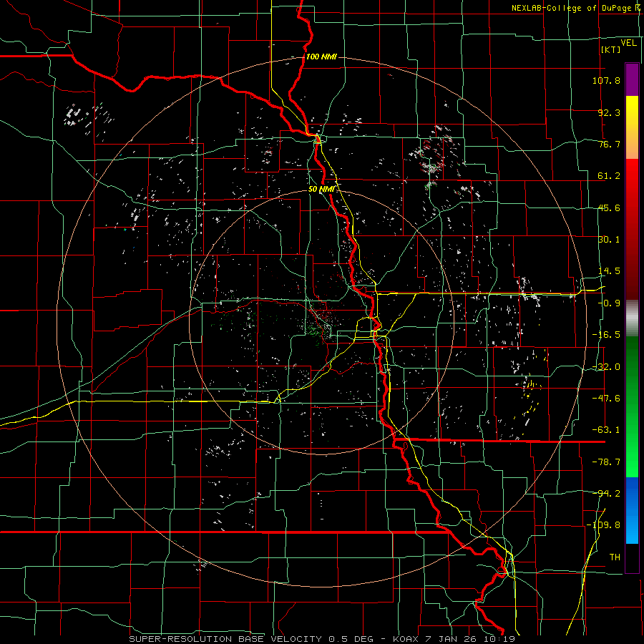Click the yellow segment of velocity color bar
Screen dimensions: 644x644
coord(632,127)
